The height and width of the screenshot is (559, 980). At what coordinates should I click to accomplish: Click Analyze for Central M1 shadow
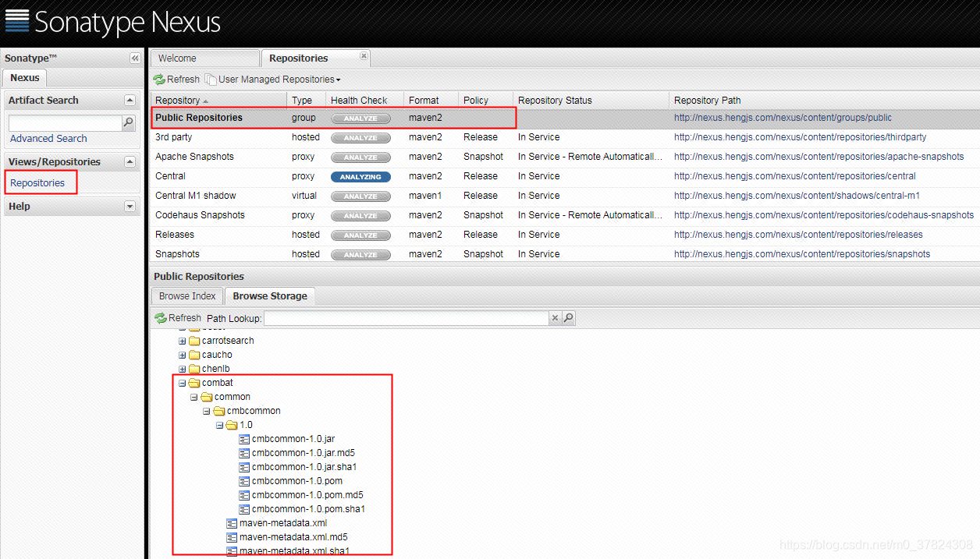360,196
